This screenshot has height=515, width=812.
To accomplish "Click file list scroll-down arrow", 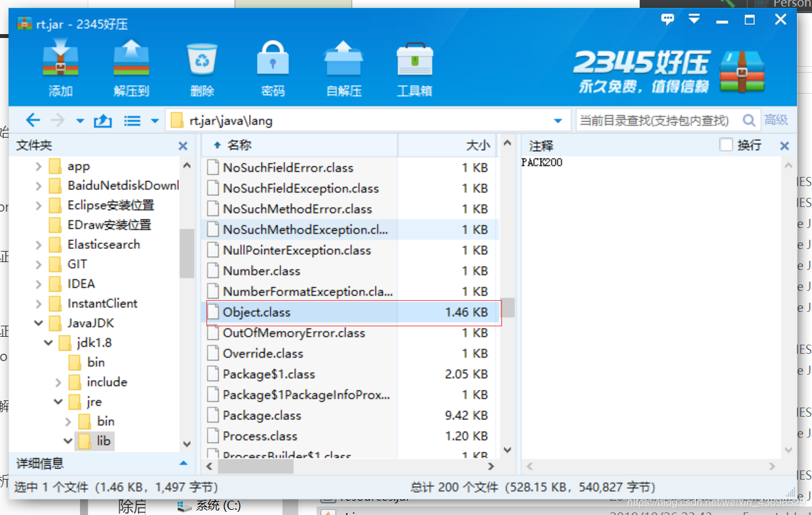I will pos(507,450).
